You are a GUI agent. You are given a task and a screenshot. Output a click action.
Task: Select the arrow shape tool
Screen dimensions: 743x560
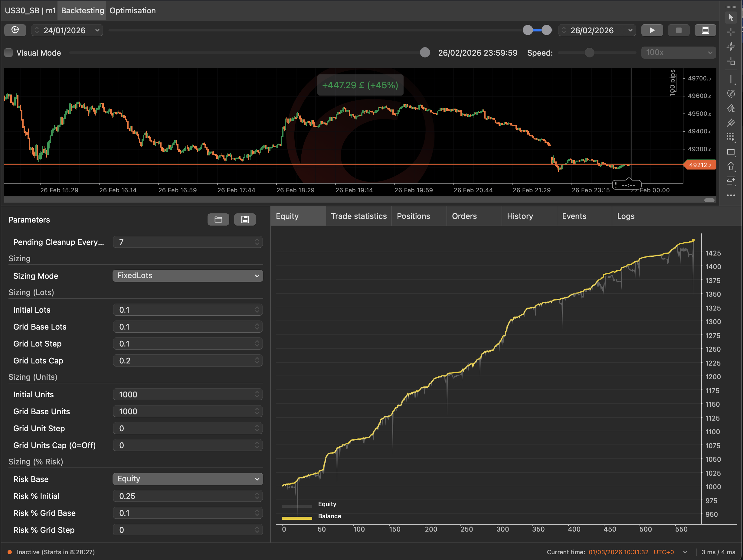(731, 167)
